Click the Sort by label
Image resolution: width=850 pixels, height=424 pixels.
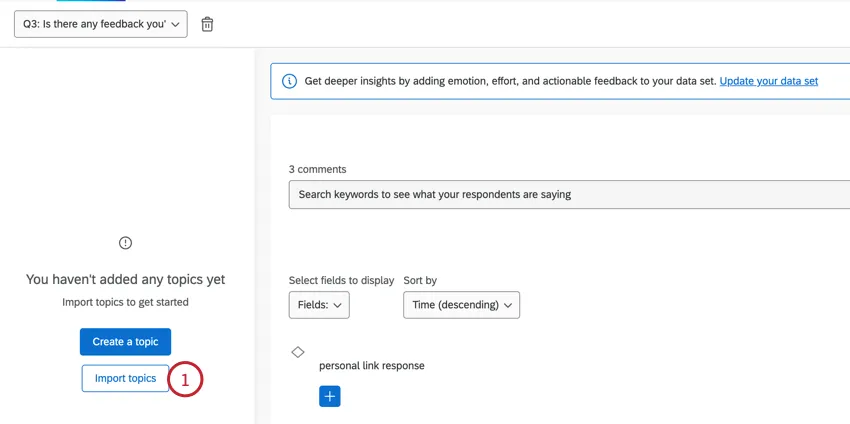[420, 281]
